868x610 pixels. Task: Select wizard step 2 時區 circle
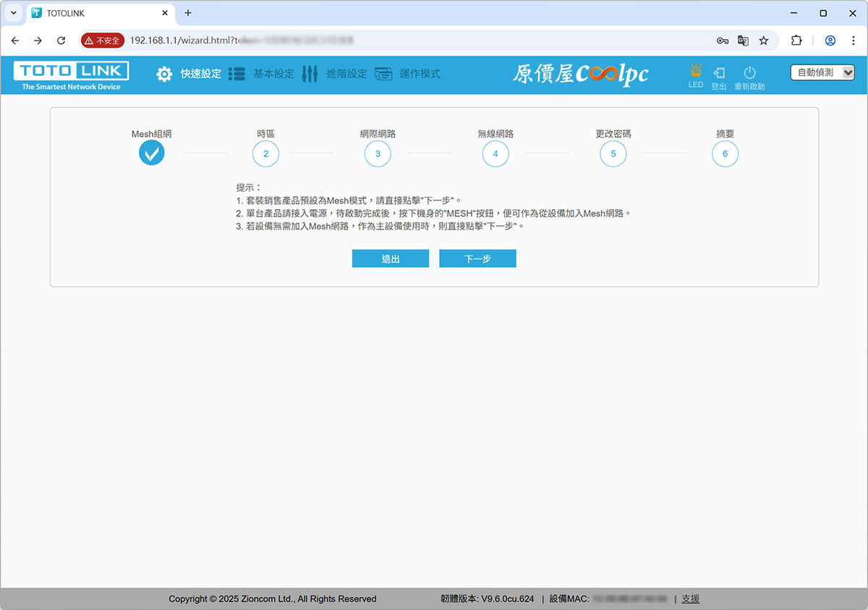(265, 153)
